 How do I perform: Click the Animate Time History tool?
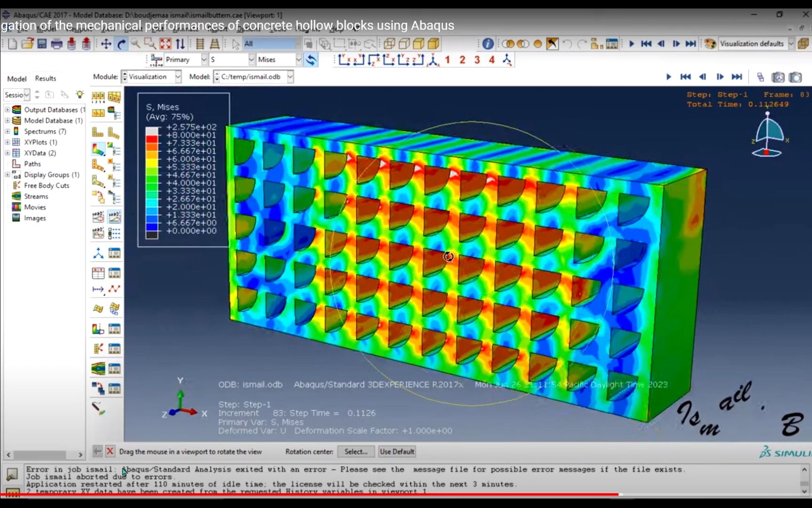point(114,217)
